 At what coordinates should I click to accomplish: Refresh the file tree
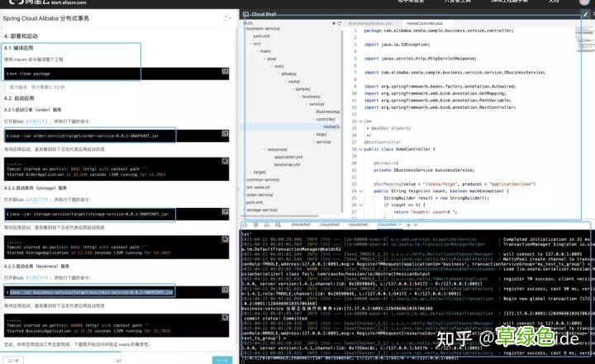pyautogui.click(x=340, y=23)
